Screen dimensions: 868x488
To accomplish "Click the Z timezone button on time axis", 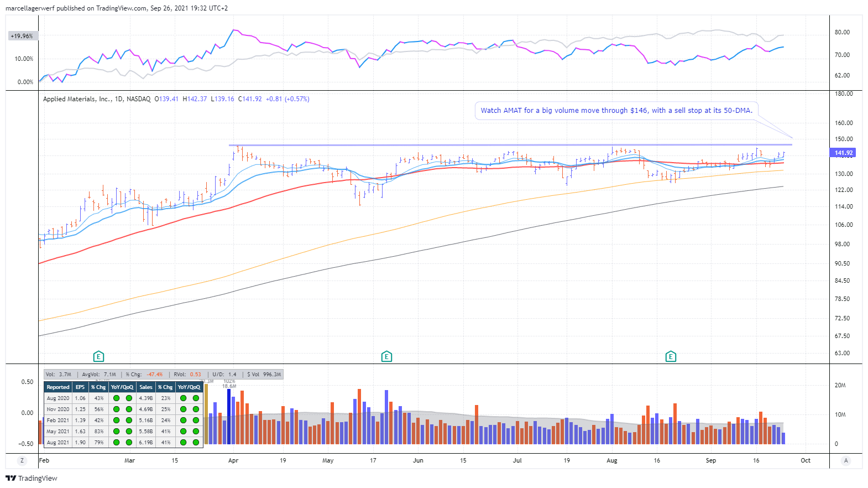I will [x=22, y=460].
